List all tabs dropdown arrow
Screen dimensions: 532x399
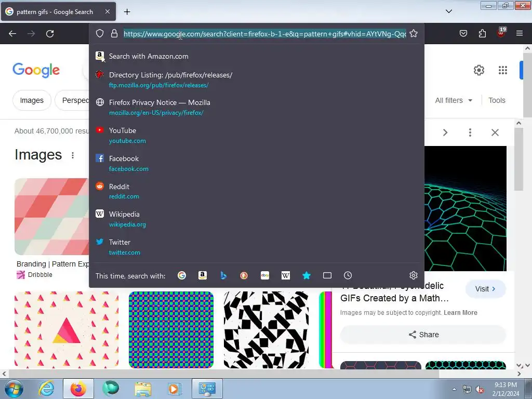(448, 11)
